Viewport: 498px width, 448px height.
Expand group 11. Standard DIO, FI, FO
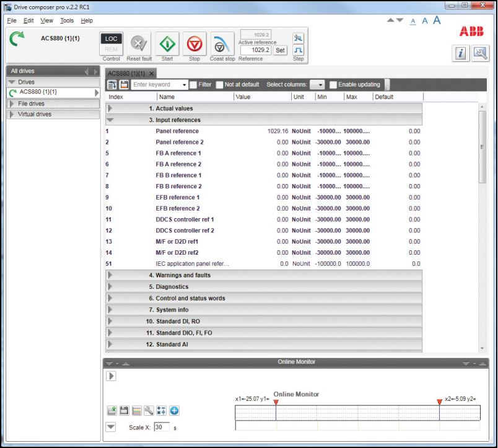click(x=110, y=333)
